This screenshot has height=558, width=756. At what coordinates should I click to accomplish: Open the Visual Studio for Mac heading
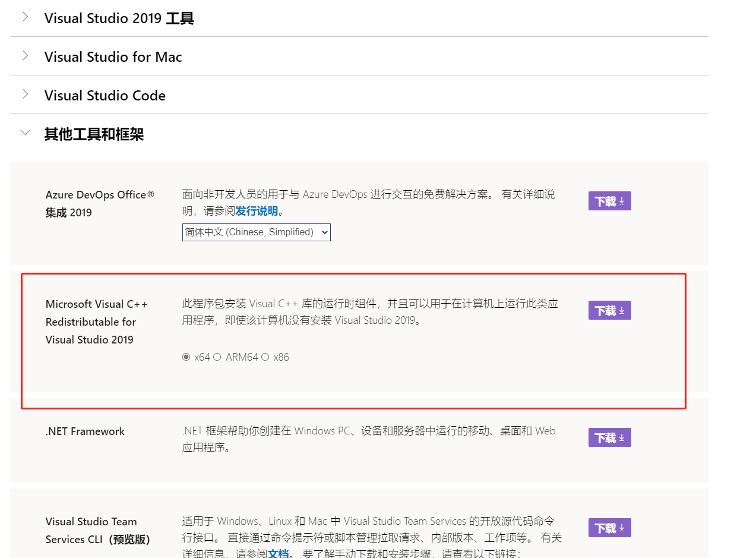(x=113, y=57)
